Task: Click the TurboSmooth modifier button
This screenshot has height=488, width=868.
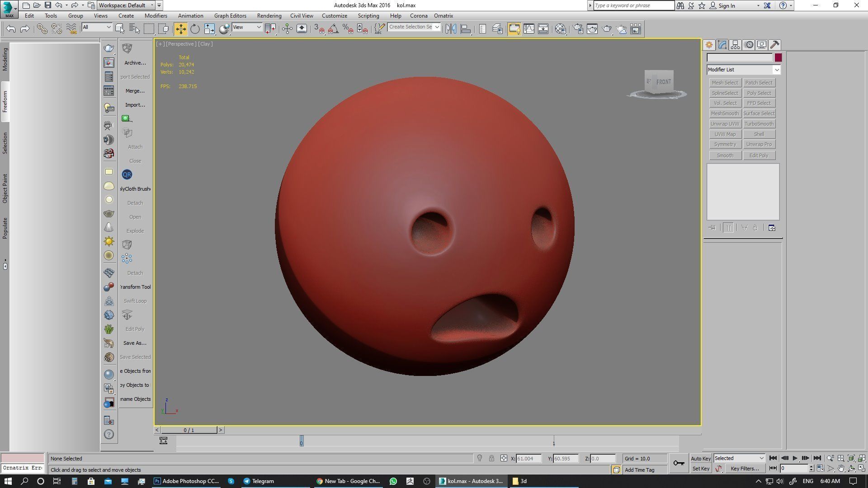Action: point(759,124)
